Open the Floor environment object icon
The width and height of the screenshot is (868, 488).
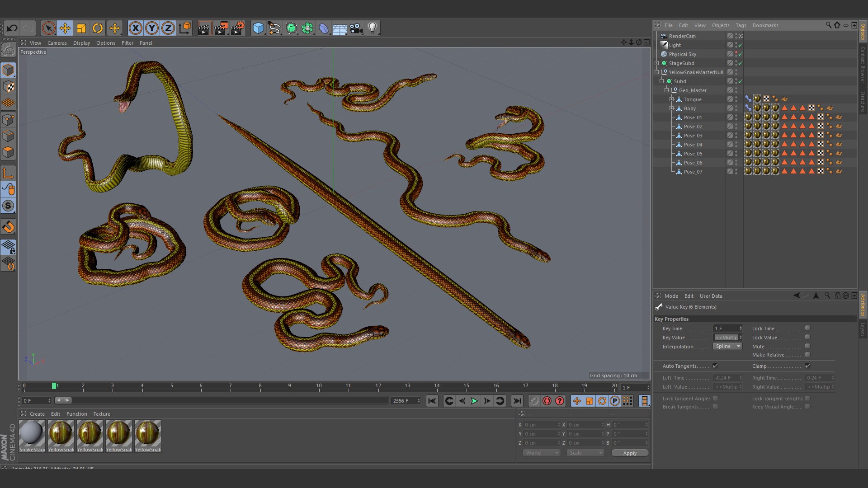[x=340, y=28]
